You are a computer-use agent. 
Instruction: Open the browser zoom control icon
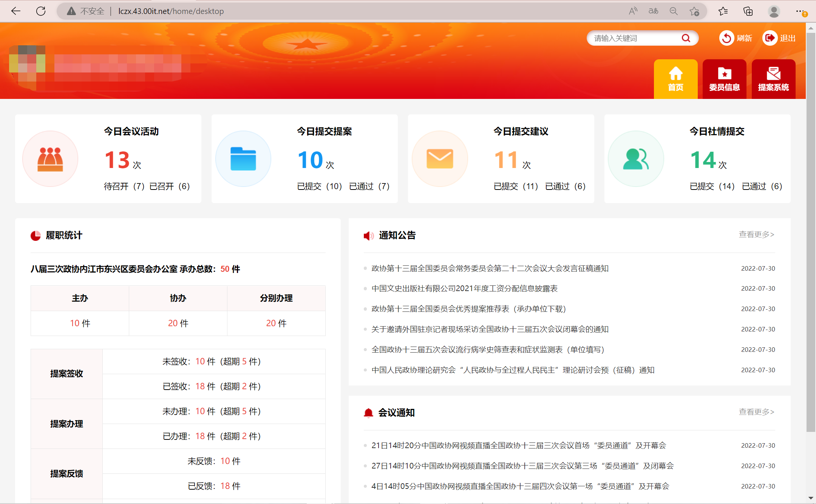(x=674, y=11)
